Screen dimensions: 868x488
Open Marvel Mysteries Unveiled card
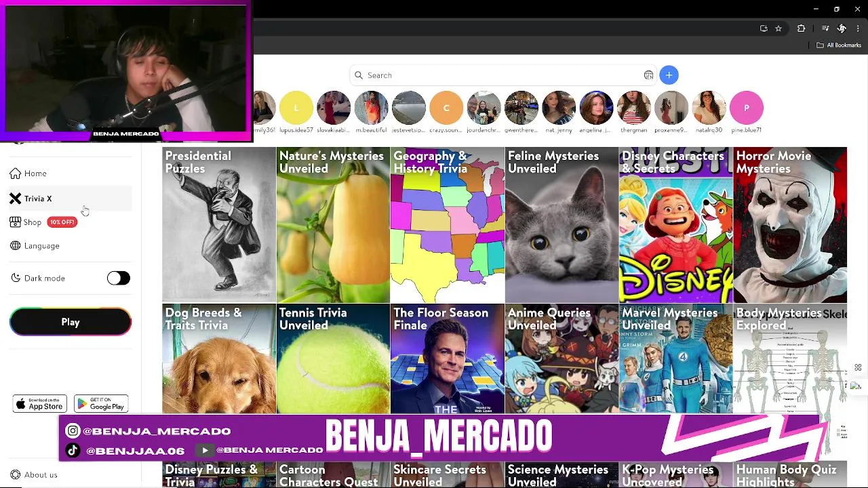[675, 359]
